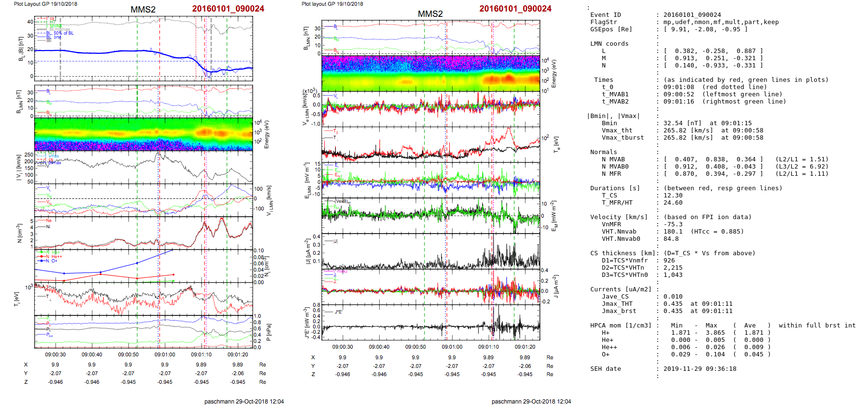
Task: Click the 'BL brst' legend entry in top-left panel
Action: [x=56, y=37]
